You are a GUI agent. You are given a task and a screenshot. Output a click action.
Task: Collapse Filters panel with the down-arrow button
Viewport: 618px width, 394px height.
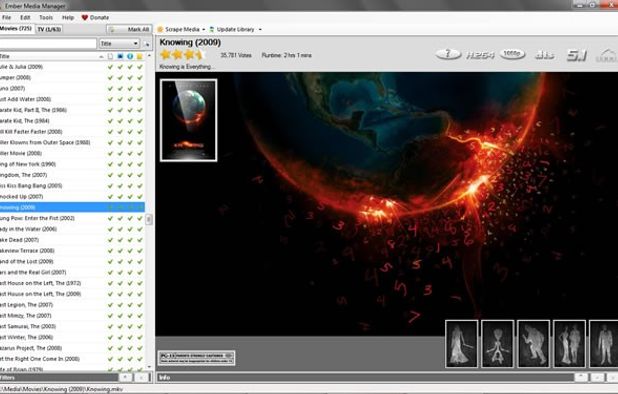[x=141, y=377]
